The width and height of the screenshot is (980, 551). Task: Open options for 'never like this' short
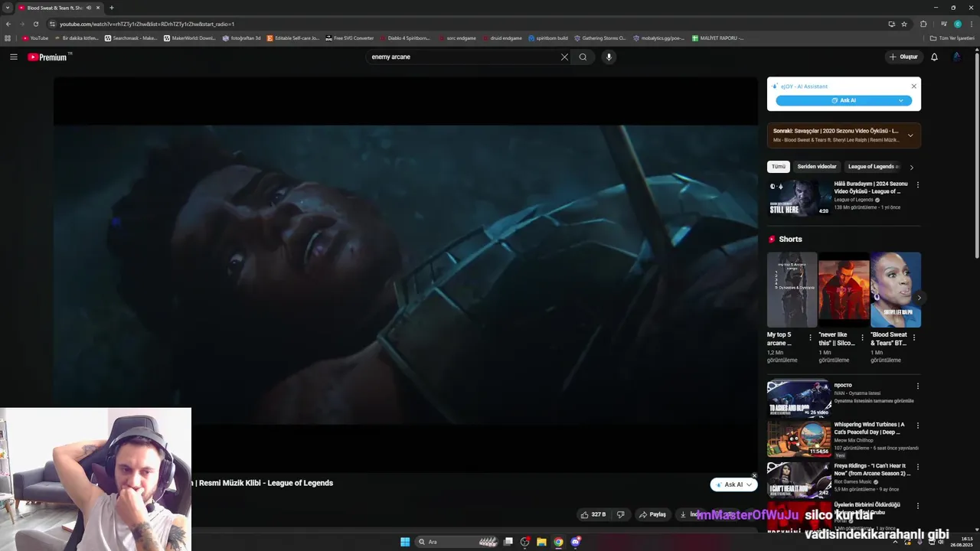point(862,337)
